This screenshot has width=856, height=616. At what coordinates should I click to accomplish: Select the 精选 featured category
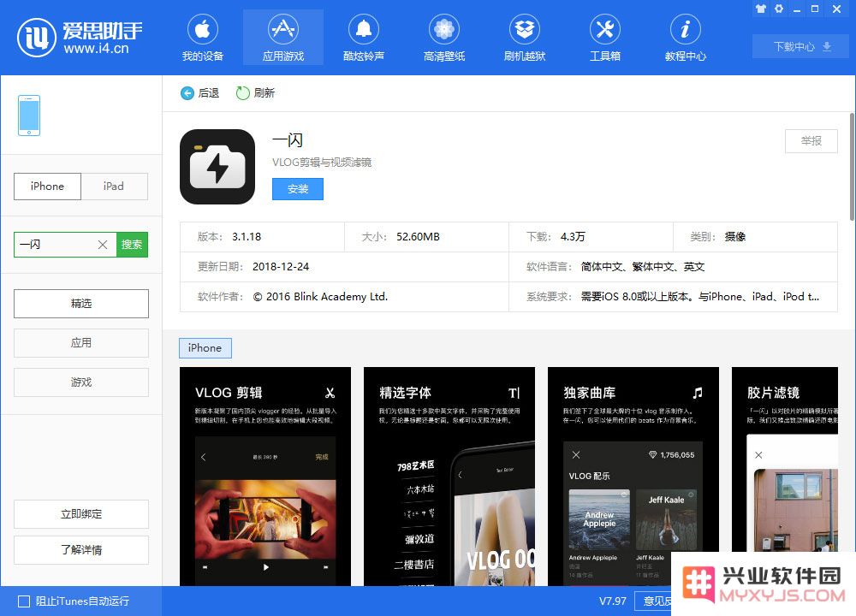[x=81, y=304]
